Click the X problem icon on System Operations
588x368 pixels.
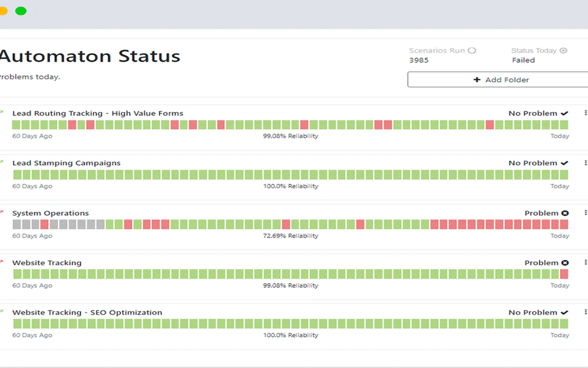tap(565, 213)
